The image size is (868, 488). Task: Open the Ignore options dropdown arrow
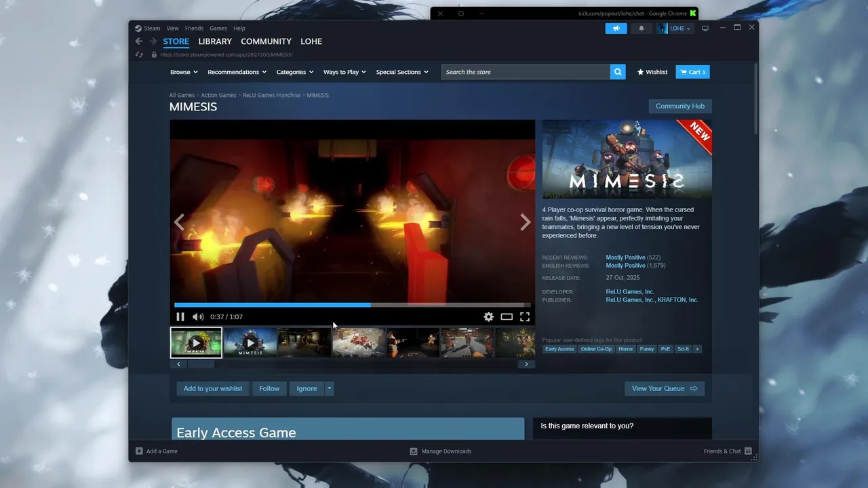(329, 388)
